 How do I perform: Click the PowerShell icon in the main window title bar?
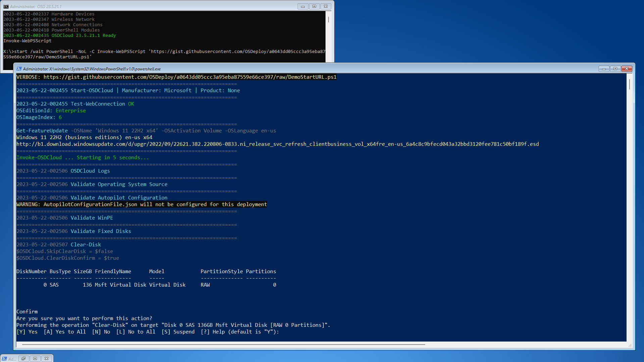pyautogui.click(x=19, y=69)
